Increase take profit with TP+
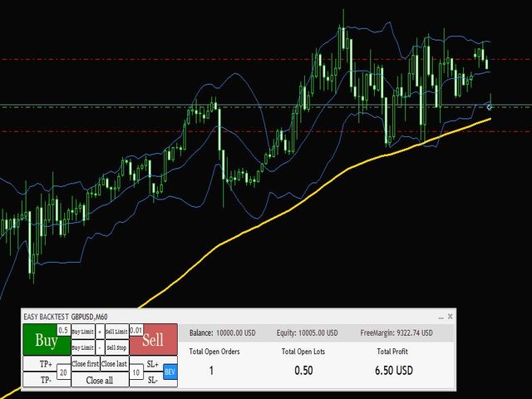The height and width of the screenshot is (399, 532). pyautogui.click(x=45, y=364)
